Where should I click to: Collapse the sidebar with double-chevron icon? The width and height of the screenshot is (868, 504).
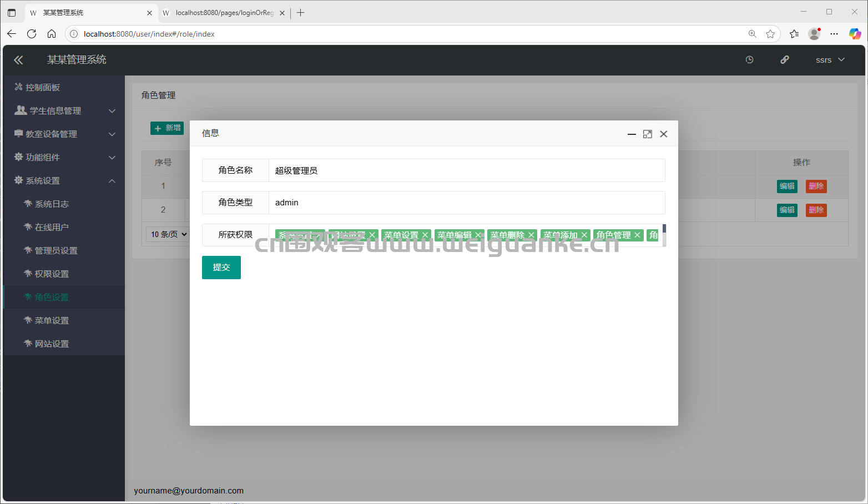tap(18, 60)
